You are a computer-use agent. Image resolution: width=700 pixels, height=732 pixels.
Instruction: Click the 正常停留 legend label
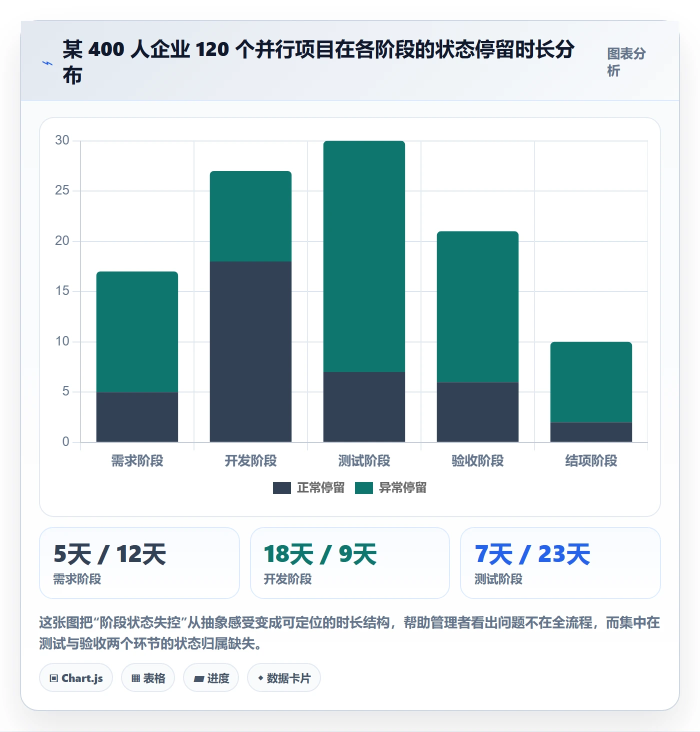(x=321, y=487)
